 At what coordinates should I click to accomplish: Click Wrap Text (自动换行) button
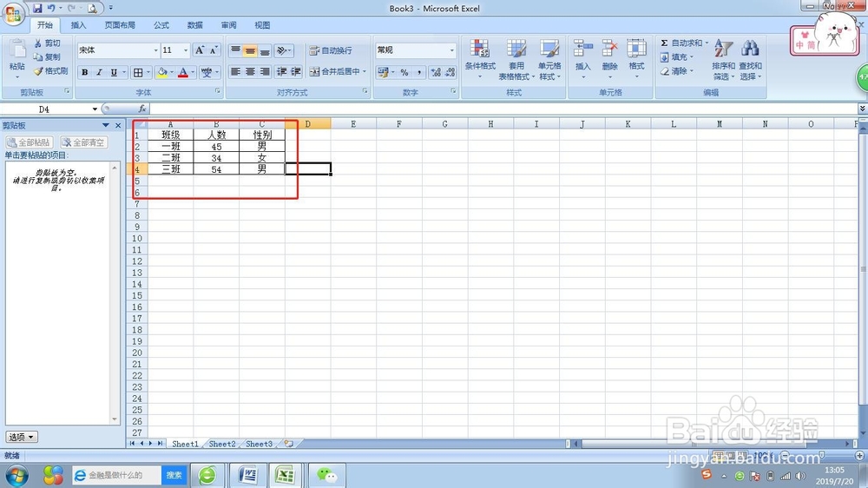coord(331,50)
